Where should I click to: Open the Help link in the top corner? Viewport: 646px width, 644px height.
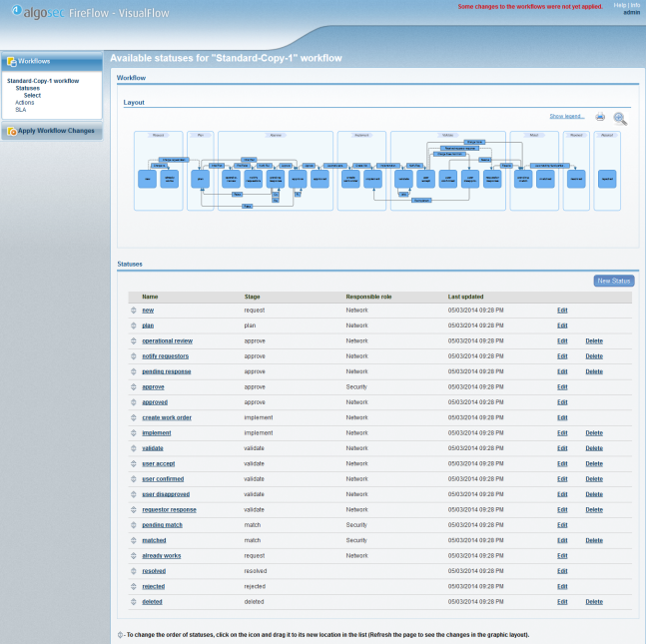pyautogui.click(x=620, y=5)
